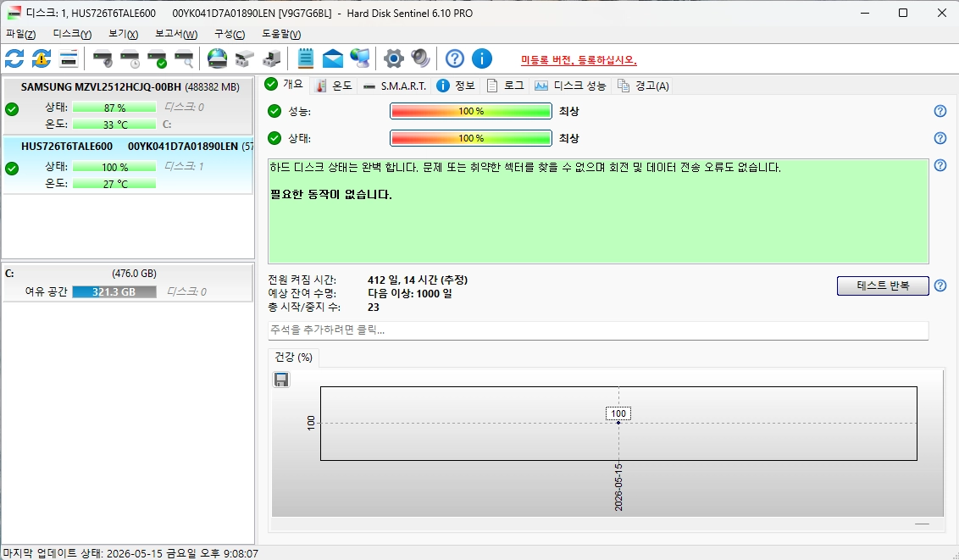Select the HUS726T6TALE600 disk entry
The height and width of the screenshot is (560, 959).
(128, 165)
